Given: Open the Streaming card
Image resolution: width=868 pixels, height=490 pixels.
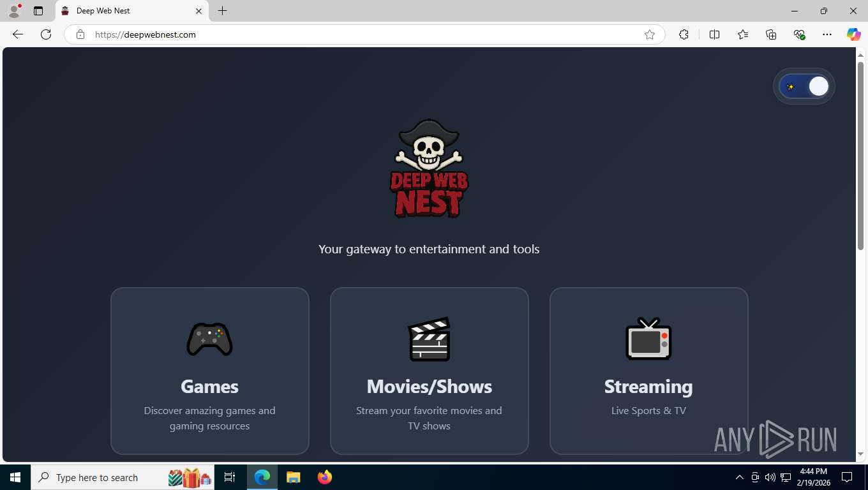Looking at the screenshot, I should [x=649, y=371].
